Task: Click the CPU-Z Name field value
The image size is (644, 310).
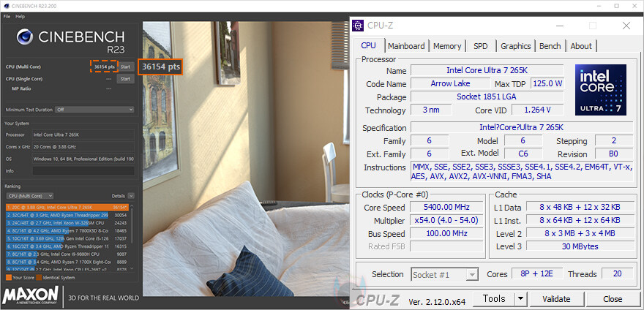Action: [487, 71]
